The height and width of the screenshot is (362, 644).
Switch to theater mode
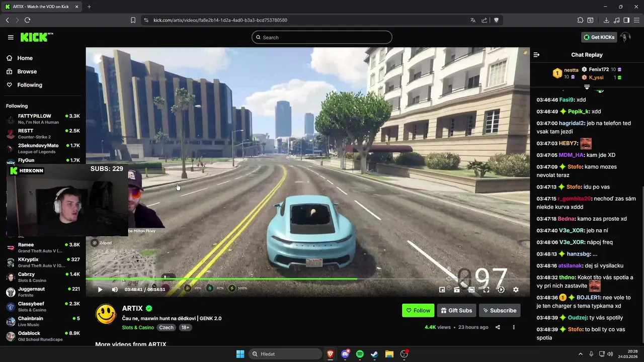coord(471,290)
